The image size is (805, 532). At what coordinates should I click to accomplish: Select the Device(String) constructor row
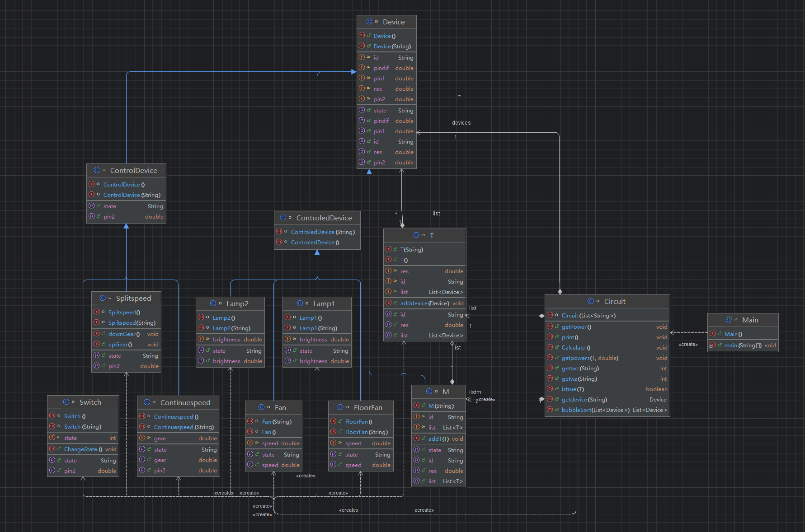point(386,46)
